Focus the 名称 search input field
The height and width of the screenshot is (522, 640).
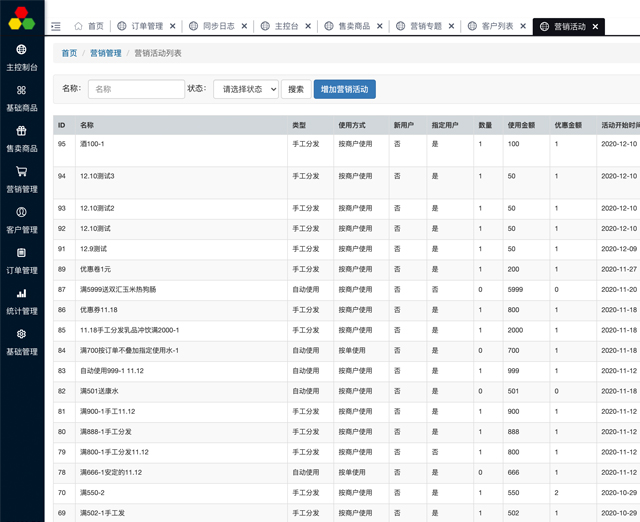(134, 89)
